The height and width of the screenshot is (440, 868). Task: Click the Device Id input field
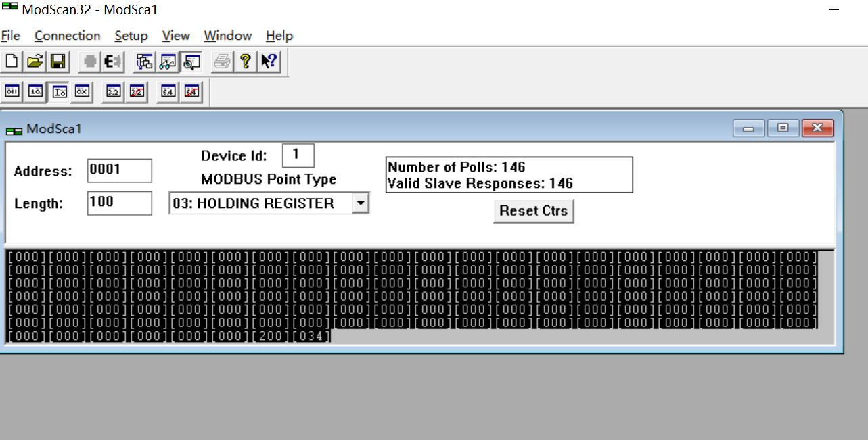click(x=298, y=155)
